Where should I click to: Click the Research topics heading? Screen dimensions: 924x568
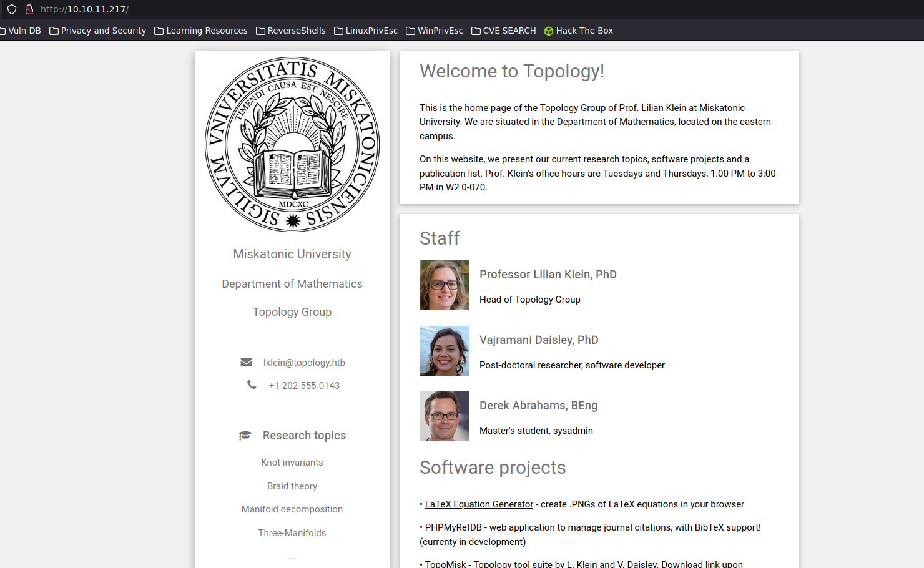304,436
